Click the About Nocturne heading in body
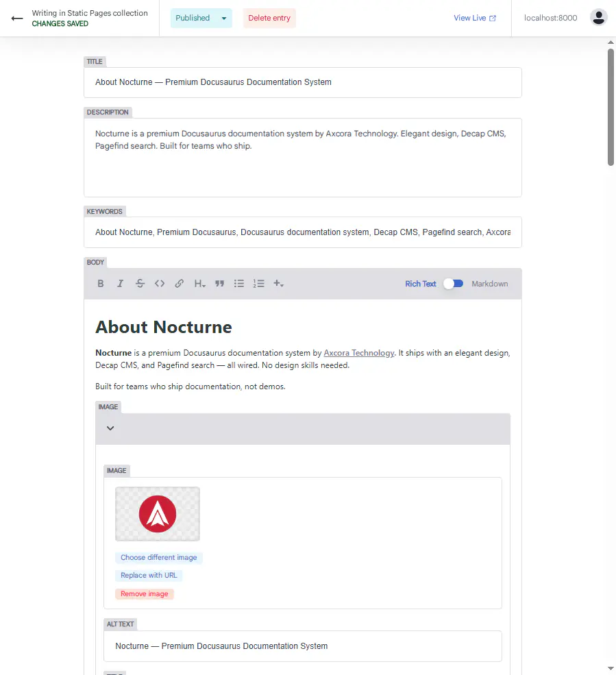This screenshot has width=616, height=675. pyautogui.click(x=164, y=327)
